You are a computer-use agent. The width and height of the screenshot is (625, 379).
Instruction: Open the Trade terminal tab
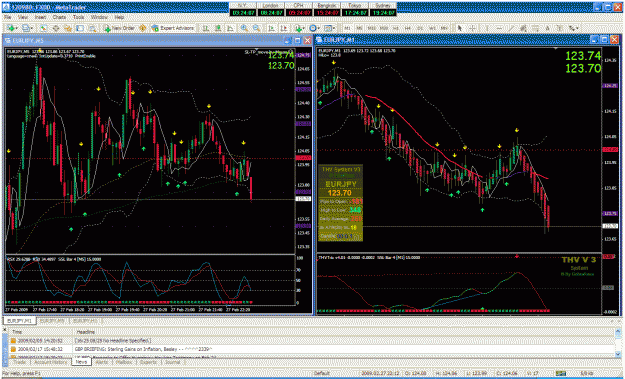20,362
